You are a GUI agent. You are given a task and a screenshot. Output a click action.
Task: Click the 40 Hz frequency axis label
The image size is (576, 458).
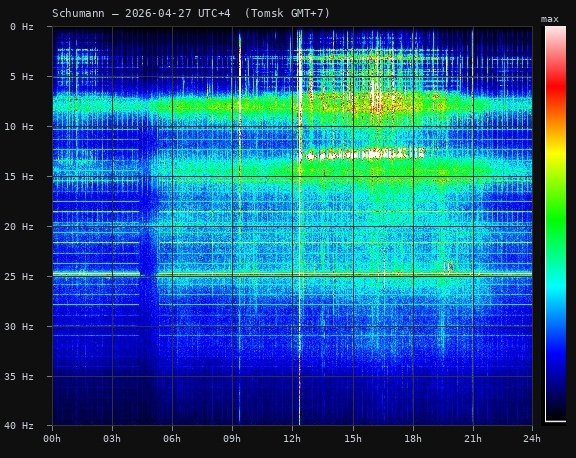(19, 426)
